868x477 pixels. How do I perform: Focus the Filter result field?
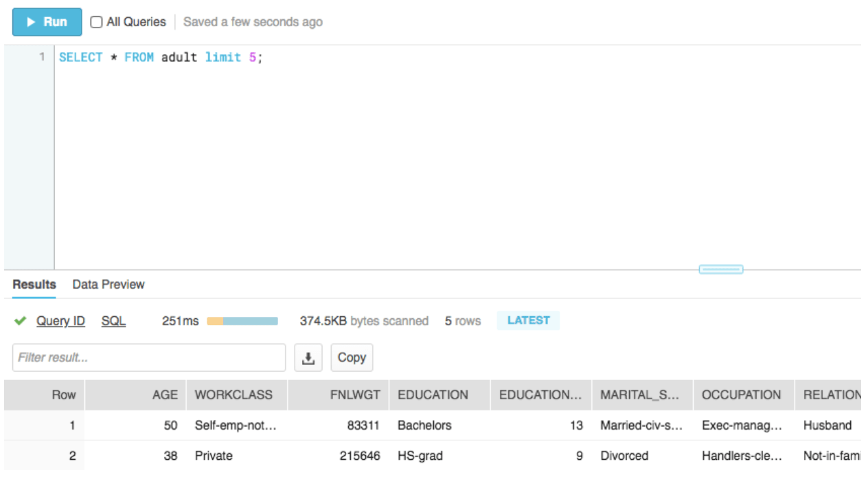(149, 357)
